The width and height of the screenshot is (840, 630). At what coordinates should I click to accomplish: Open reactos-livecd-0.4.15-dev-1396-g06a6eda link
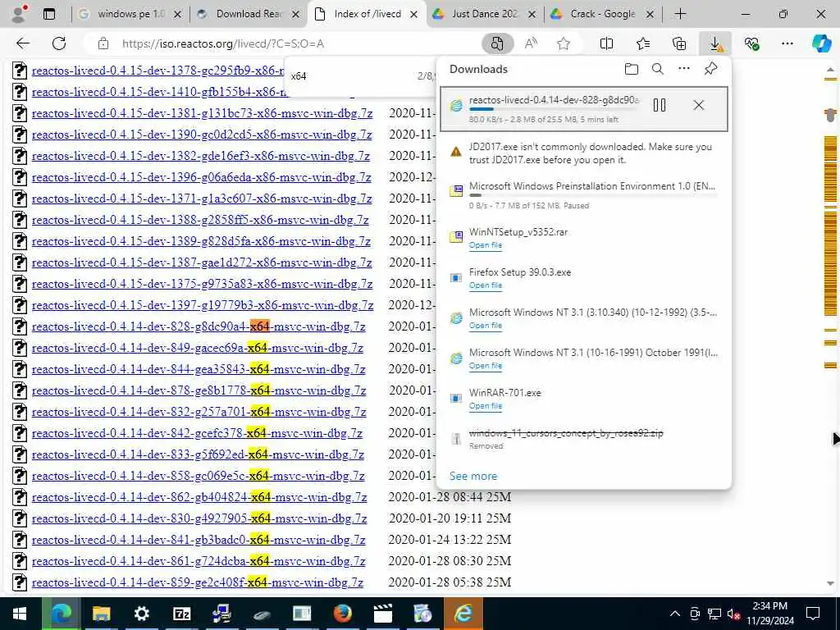202,177
